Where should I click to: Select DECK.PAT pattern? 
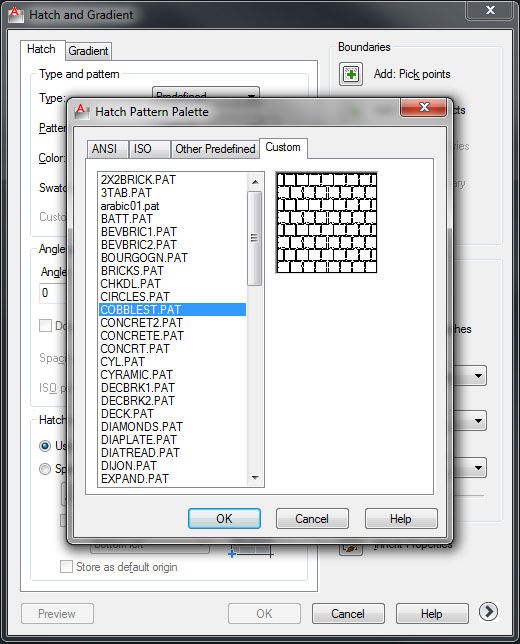173,414
